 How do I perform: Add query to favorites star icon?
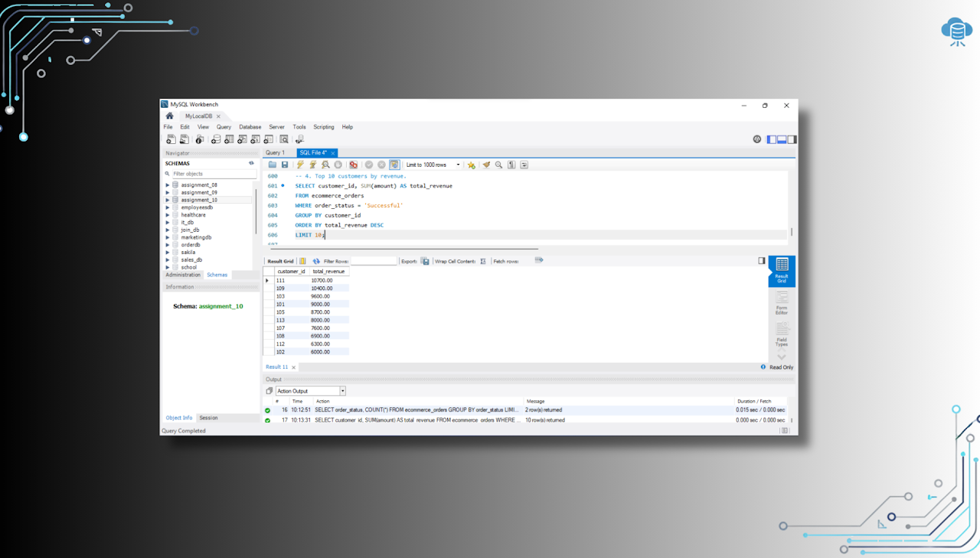coord(472,165)
